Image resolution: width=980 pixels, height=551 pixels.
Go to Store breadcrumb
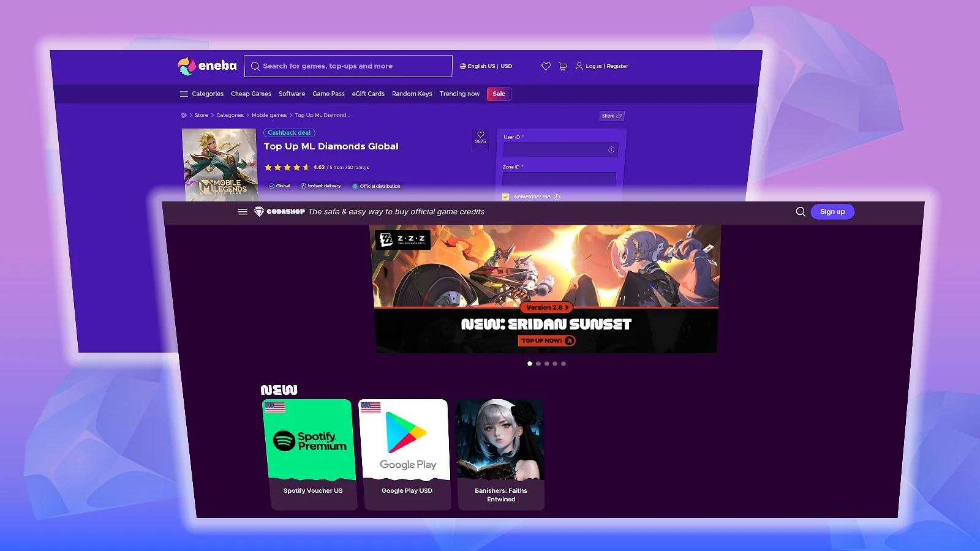[x=202, y=115]
